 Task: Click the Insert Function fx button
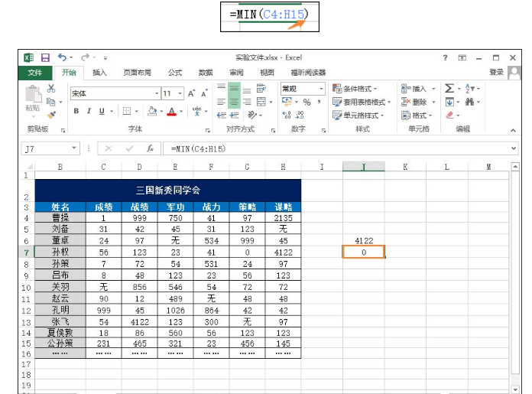150,148
